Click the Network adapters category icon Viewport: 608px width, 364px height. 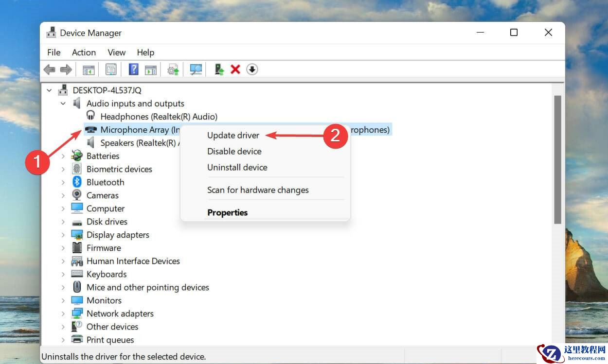coord(77,313)
